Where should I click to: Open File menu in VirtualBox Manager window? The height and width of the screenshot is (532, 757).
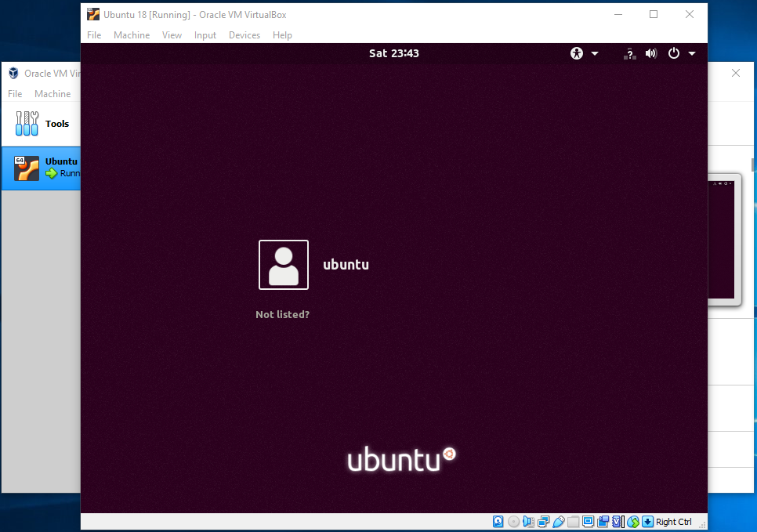[x=15, y=94]
